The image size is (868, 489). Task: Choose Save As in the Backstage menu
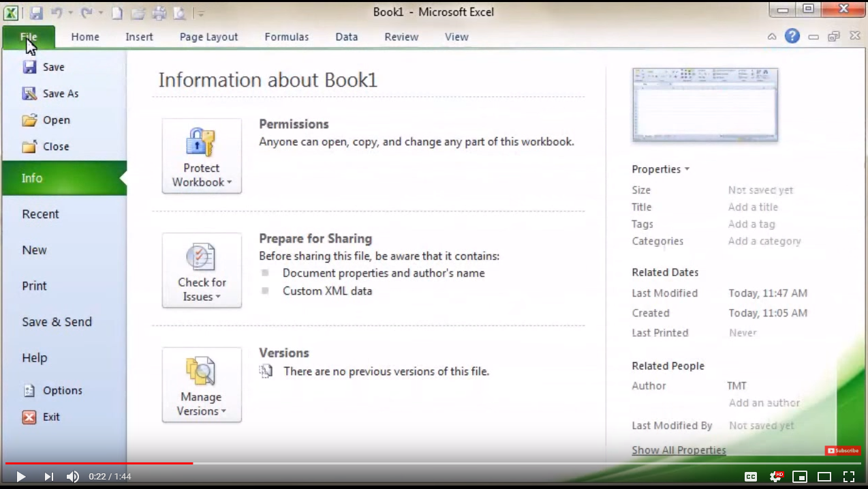(x=50, y=93)
